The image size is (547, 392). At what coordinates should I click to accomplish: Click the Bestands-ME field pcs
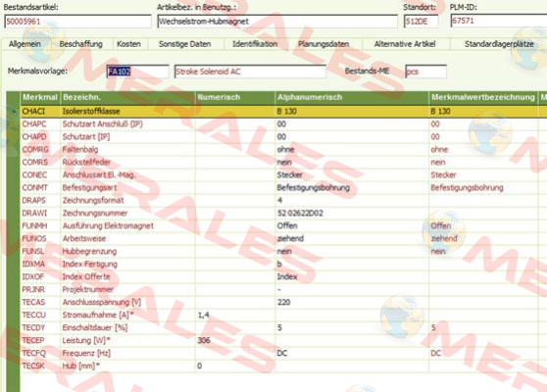tap(425, 72)
